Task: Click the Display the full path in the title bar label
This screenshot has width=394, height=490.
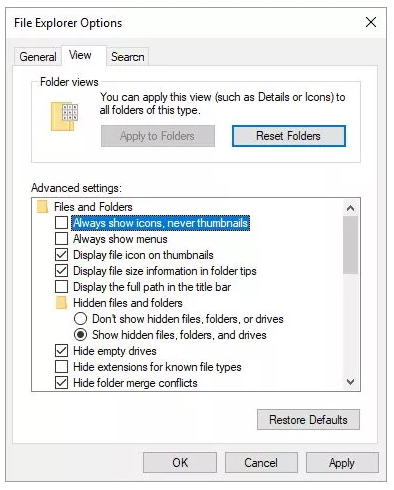Action: coord(152,287)
